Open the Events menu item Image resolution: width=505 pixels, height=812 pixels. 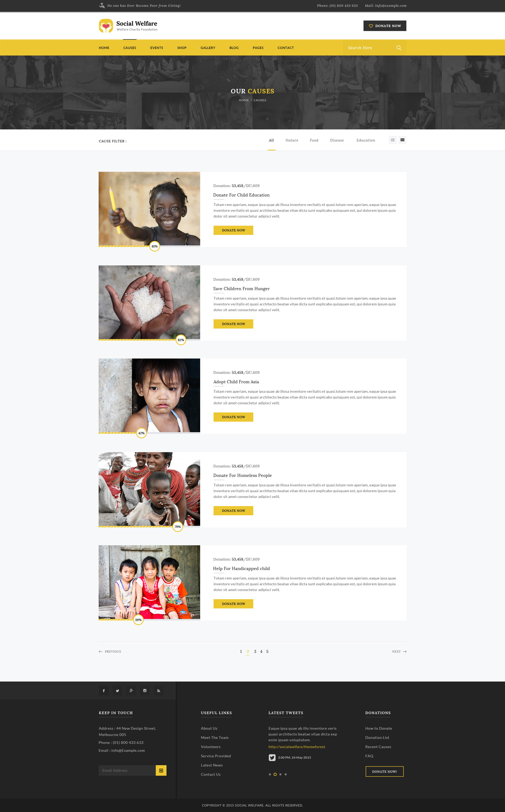(157, 48)
